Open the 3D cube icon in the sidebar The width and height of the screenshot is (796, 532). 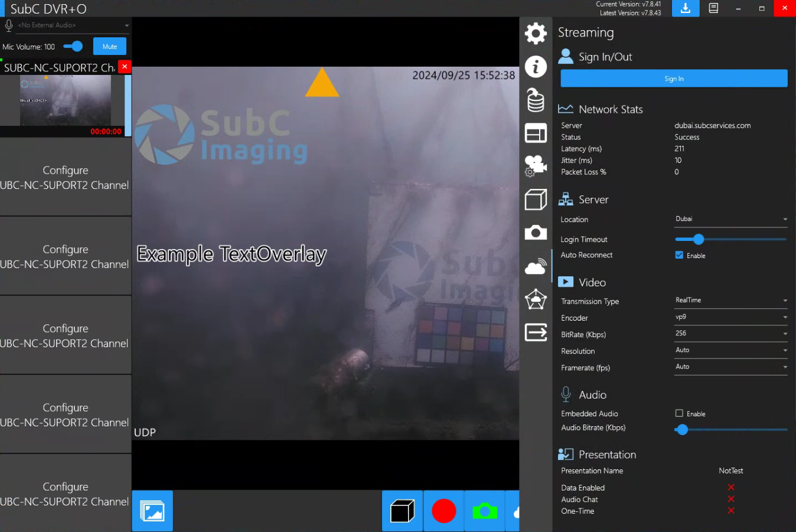click(x=536, y=200)
